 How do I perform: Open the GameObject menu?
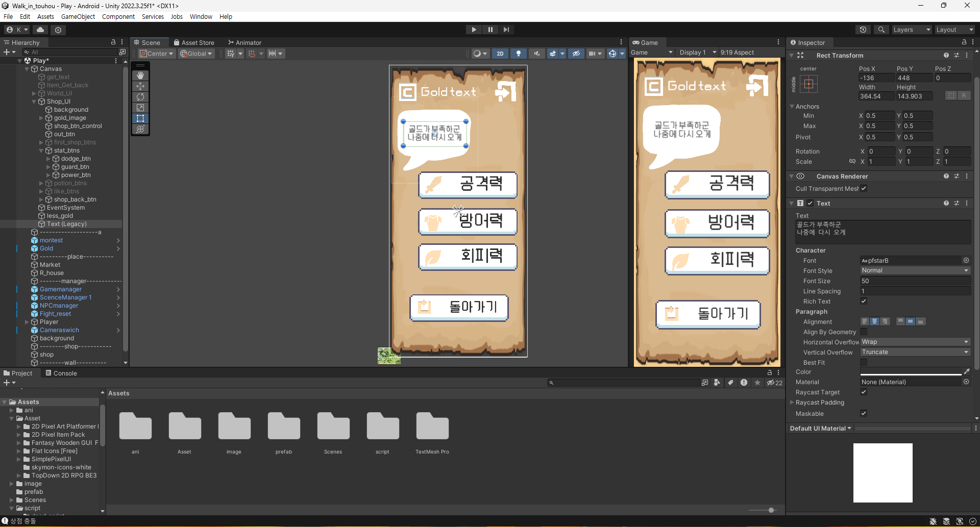click(x=78, y=16)
